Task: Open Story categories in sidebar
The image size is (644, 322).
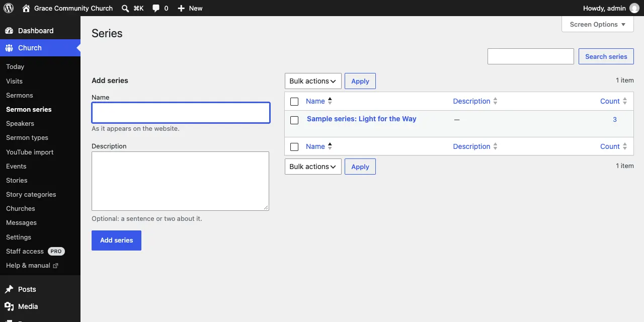Action: [31, 194]
